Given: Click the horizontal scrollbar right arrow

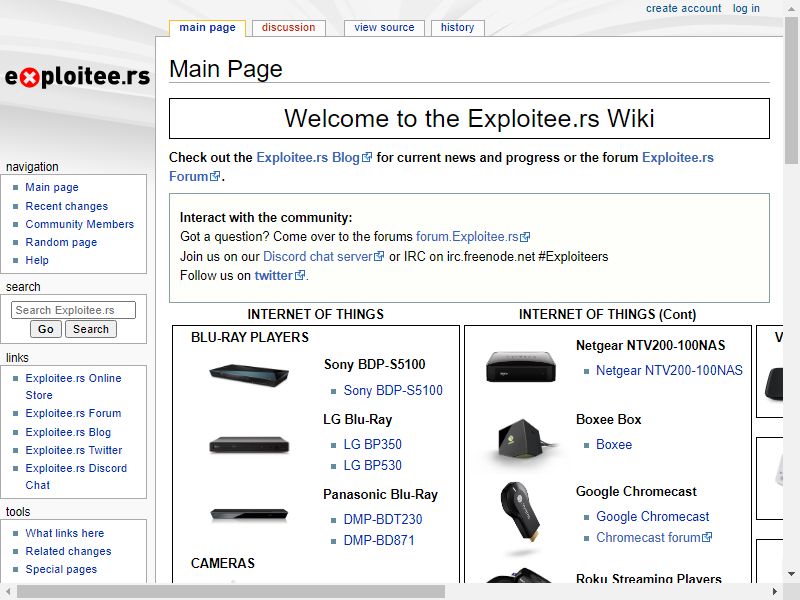Looking at the screenshot, I should click(775, 592).
